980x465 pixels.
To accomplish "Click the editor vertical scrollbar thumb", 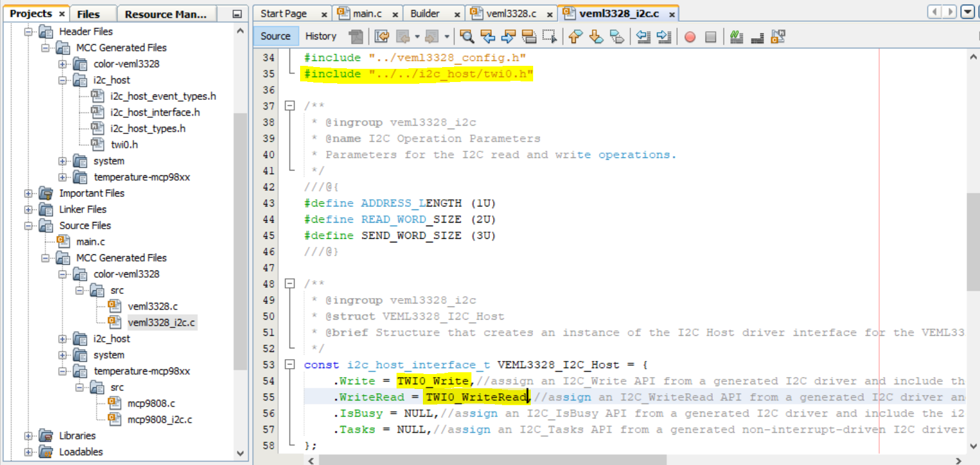I will (973, 242).
